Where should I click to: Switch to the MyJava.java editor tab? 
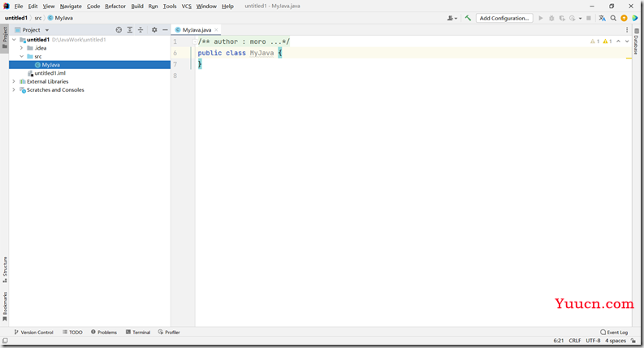pos(197,30)
